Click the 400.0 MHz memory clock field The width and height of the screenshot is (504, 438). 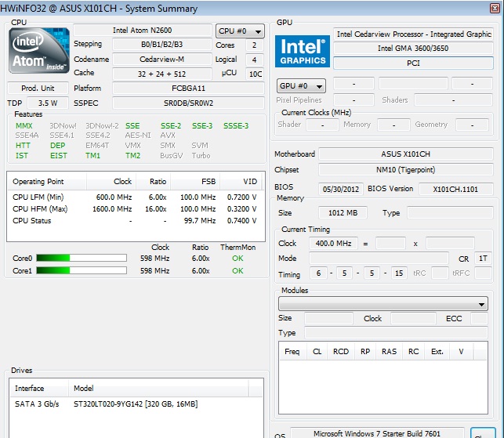click(x=333, y=243)
